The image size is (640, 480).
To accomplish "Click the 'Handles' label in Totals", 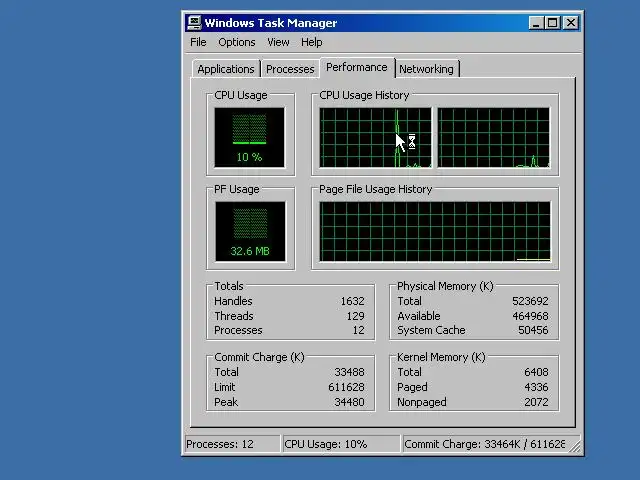I will tap(233, 301).
